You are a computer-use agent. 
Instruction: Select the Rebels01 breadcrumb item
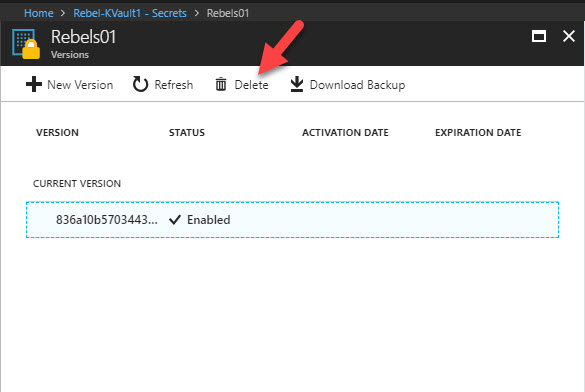(x=228, y=13)
